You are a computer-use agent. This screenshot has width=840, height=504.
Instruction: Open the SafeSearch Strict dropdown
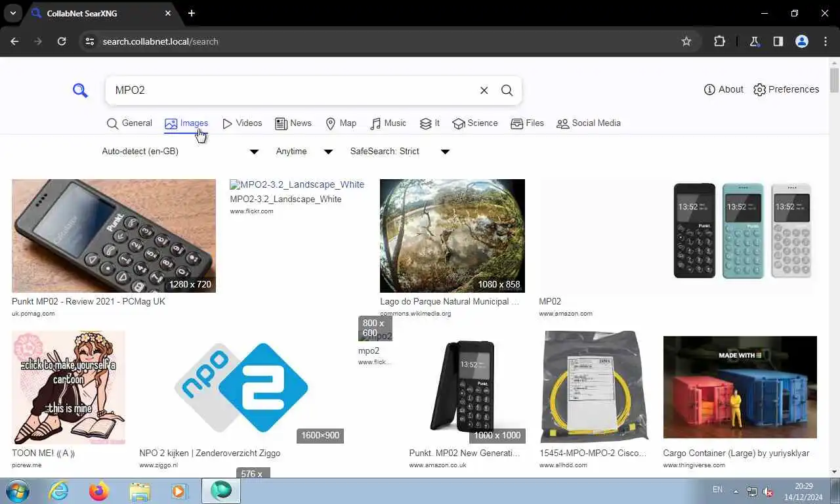[x=400, y=152]
